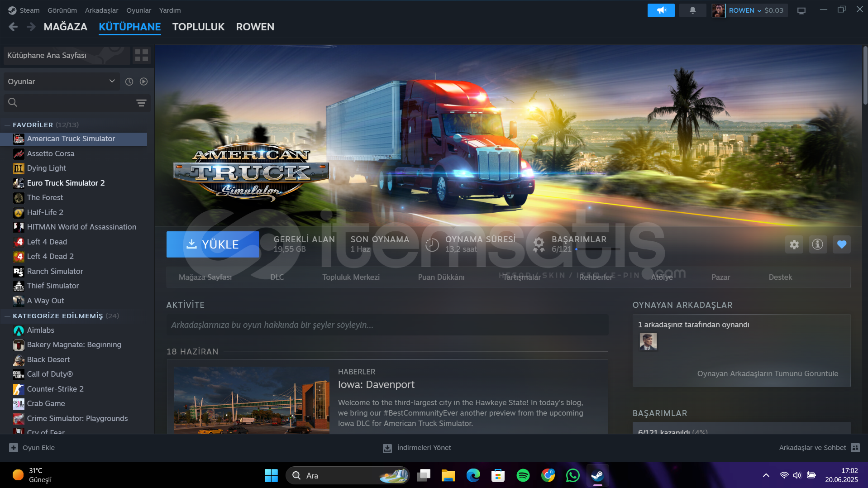
Task: Go to the TOPLULUK tab
Action: point(198,27)
